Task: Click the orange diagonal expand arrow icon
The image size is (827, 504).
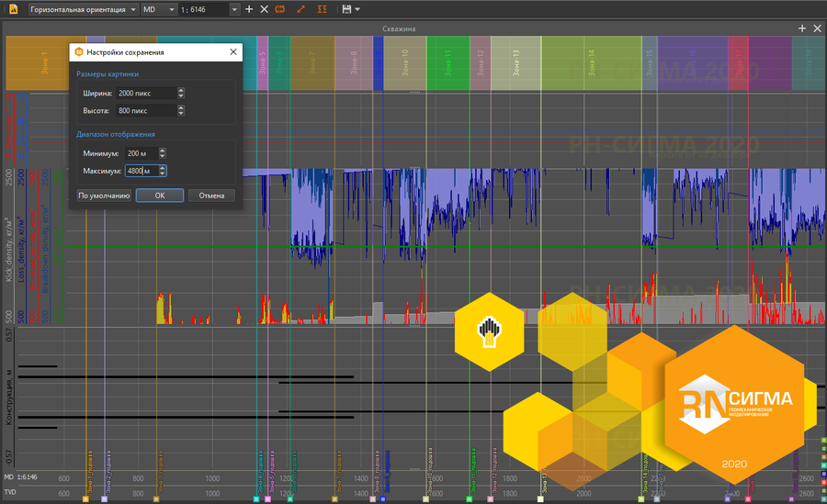Action: [x=301, y=9]
